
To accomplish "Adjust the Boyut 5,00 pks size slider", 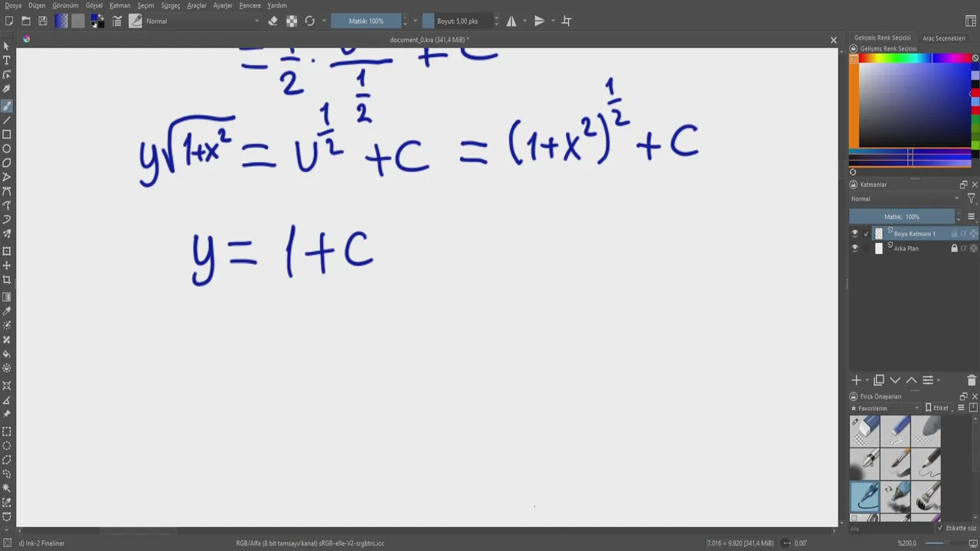I will 457,21.
